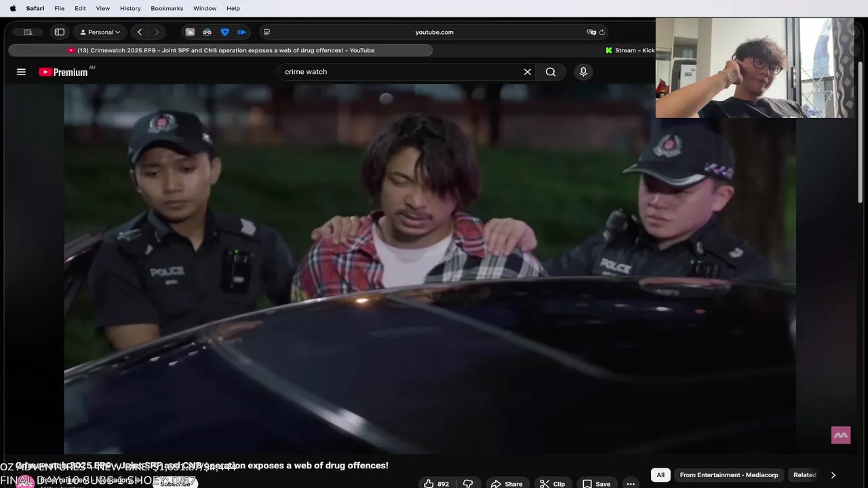The width and height of the screenshot is (868, 488).
Task: Click the Crimewatch video player frame
Action: point(430,268)
